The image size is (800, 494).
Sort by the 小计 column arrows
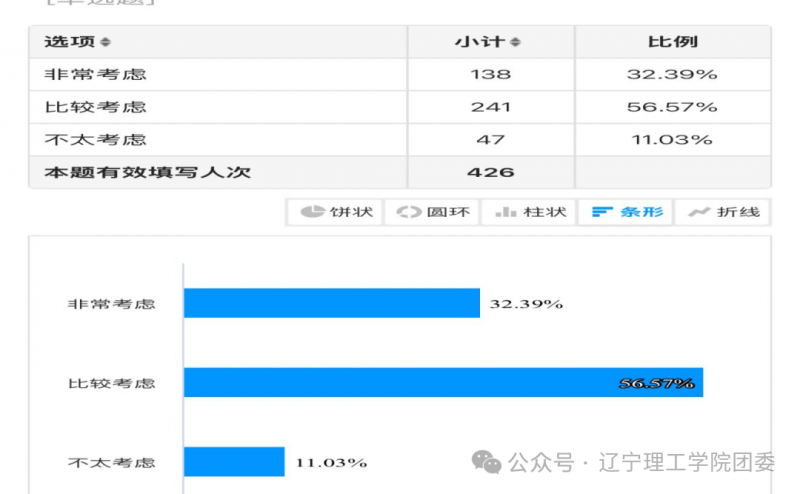515,42
